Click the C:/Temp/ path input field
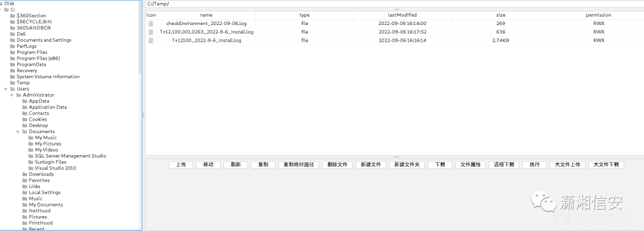Viewport: 644px width, 231px height. point(394,4)
